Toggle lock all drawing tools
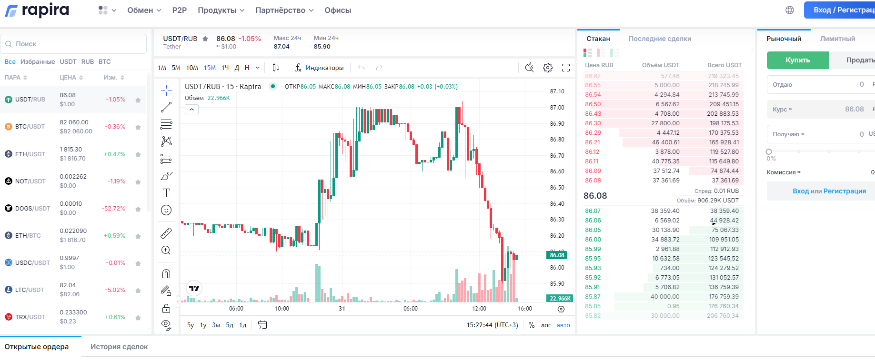 click(x=166, y=308)
